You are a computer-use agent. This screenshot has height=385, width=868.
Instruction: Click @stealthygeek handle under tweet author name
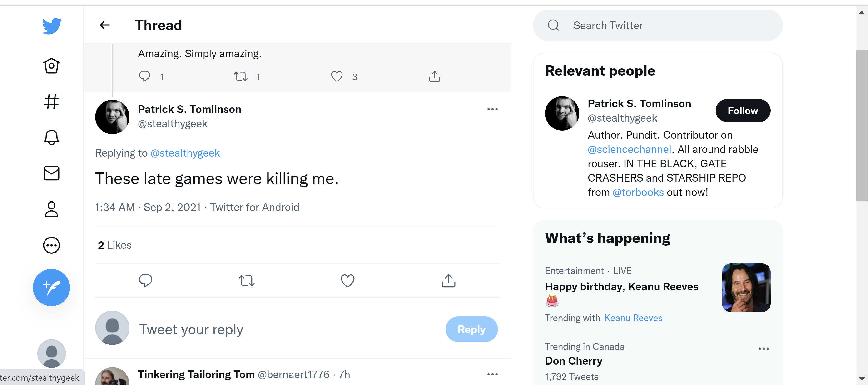173,124
